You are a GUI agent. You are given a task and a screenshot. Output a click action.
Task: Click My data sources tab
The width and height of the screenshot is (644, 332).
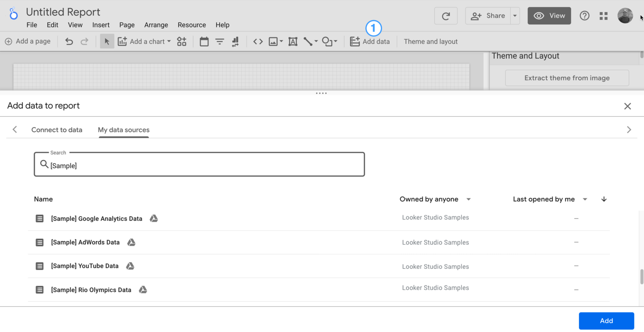(x=124, y=130)
